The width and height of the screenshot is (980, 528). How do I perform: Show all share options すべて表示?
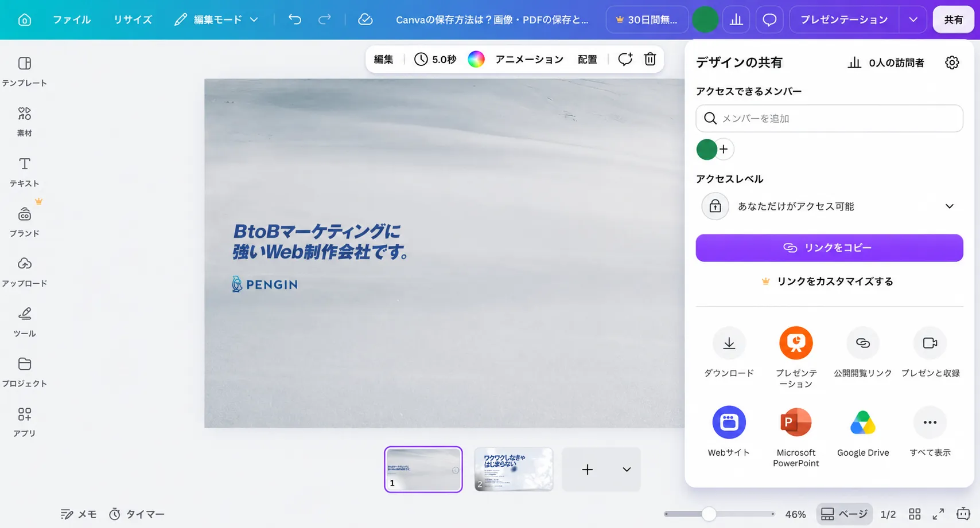[930, 431]
